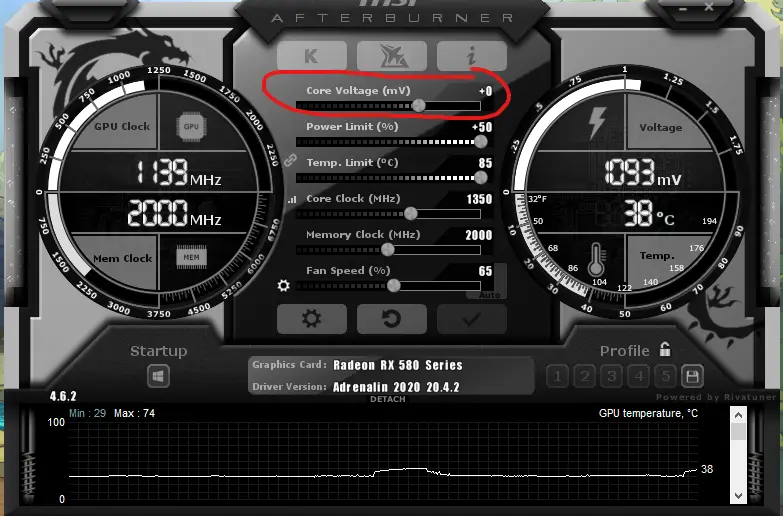
Task: Click Adrenalin 2020 20.4.2 driver text
Action: (x=396, y=387)
